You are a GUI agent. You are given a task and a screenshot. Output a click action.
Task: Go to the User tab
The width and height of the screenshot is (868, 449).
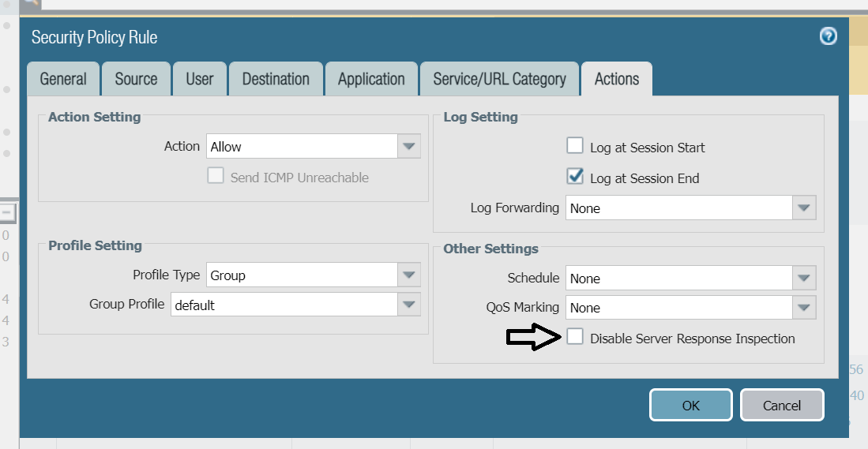(200, 79)
